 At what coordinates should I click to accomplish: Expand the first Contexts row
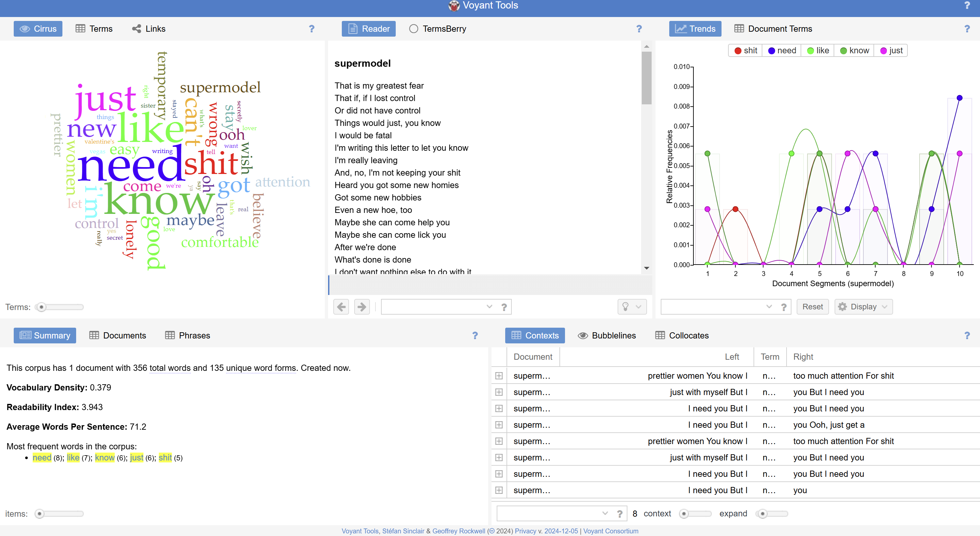click(499, 376)
